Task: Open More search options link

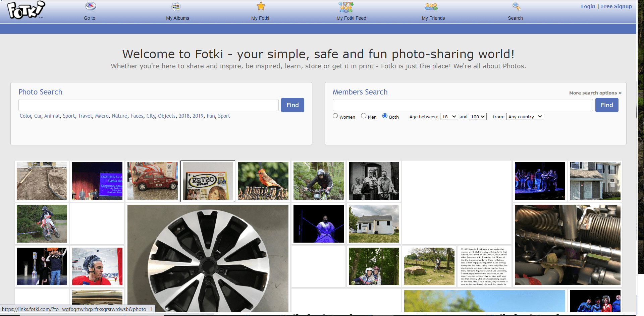Action: pos(595,93)
